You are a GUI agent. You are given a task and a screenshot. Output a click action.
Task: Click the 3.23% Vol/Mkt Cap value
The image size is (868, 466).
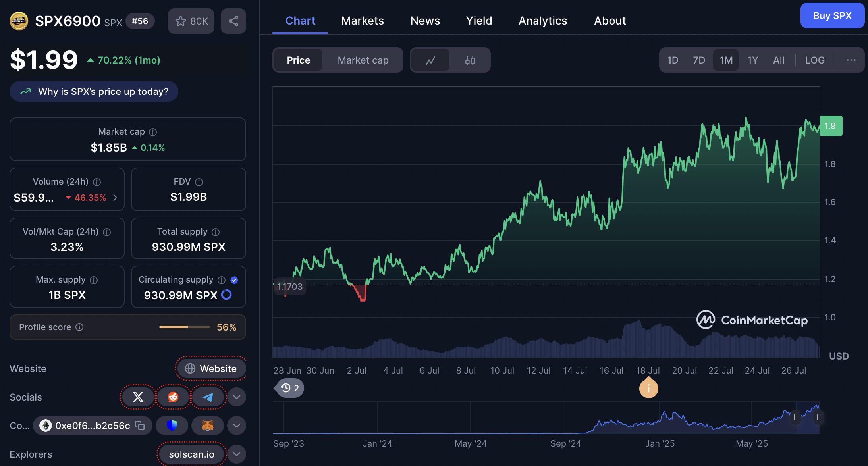pos(67,247)
